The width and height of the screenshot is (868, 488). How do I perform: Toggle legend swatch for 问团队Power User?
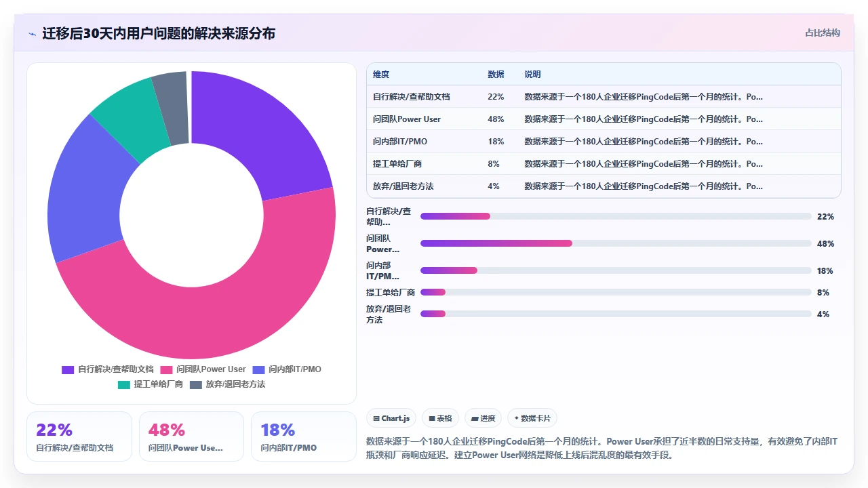pos(167,369)
